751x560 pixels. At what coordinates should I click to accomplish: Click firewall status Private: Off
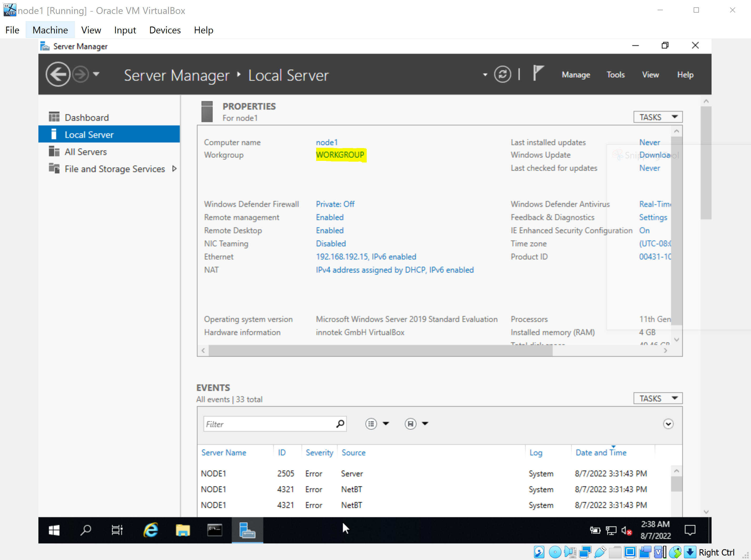335,204
